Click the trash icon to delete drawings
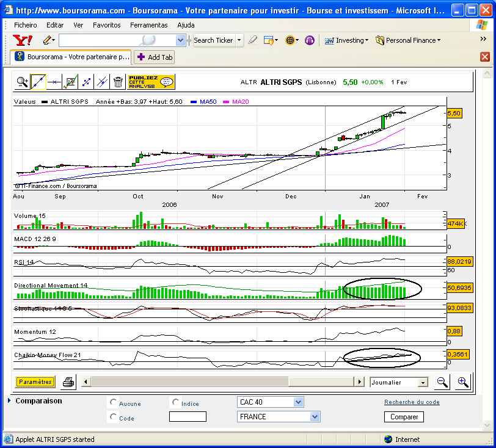The height and width of the screenshot is (448, 496). pyautogui.click(x=118, y=82)
